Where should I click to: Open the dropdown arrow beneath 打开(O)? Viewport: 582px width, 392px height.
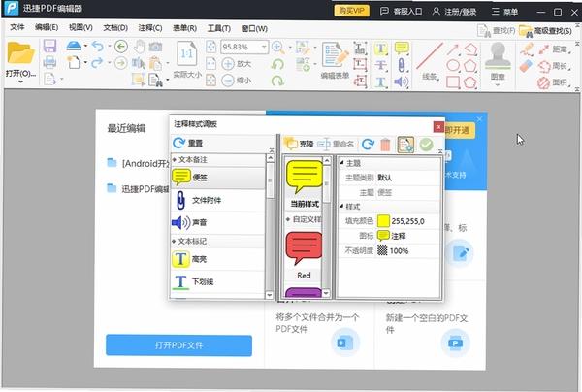pos(20,82)
